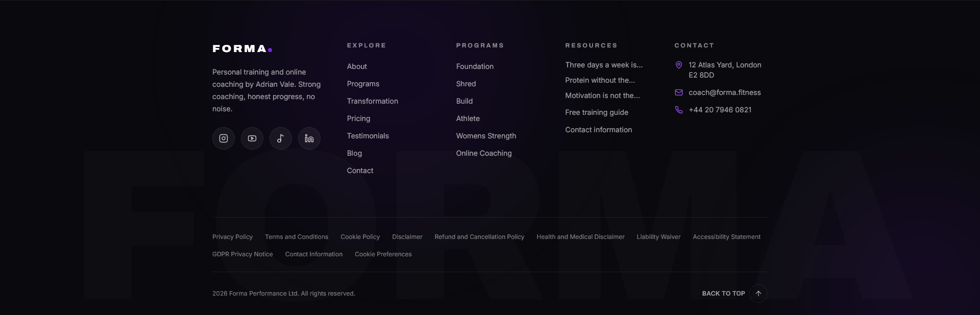Open Contact link under Explore

click(x=360, y=171)
